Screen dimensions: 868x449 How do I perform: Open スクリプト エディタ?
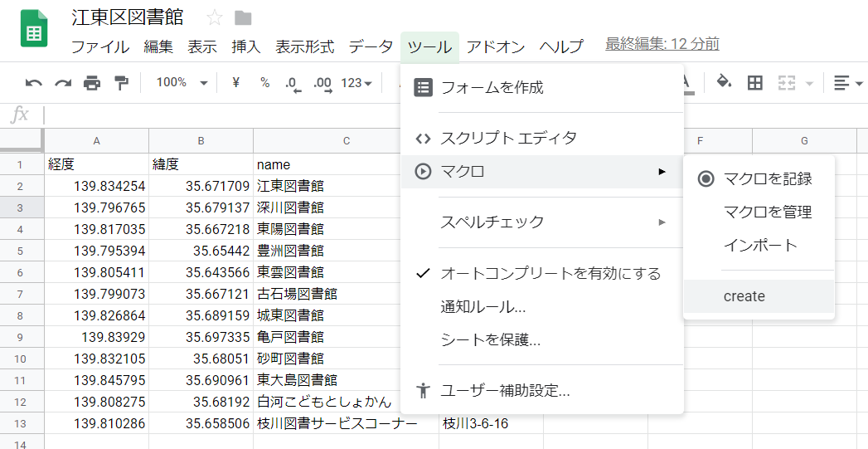pos(542,138)
